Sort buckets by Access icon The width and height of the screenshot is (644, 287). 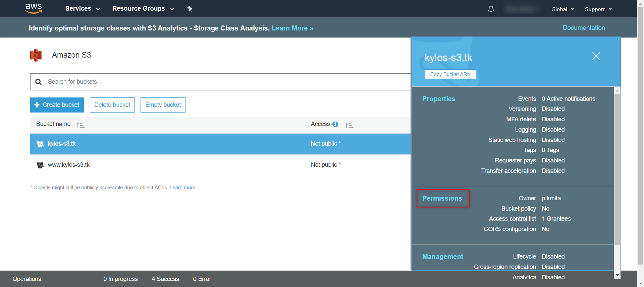349,125
